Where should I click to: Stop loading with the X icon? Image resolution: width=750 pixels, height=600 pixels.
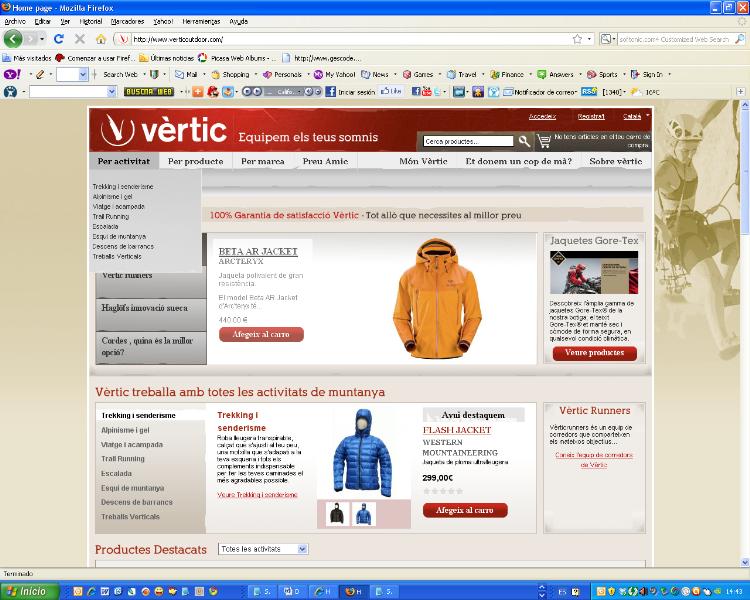coord(80,39)
